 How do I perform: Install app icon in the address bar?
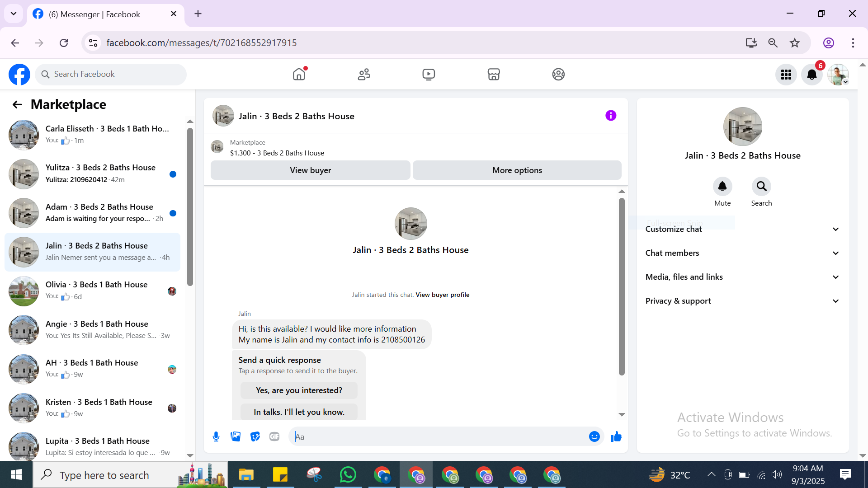coord(751,43)
